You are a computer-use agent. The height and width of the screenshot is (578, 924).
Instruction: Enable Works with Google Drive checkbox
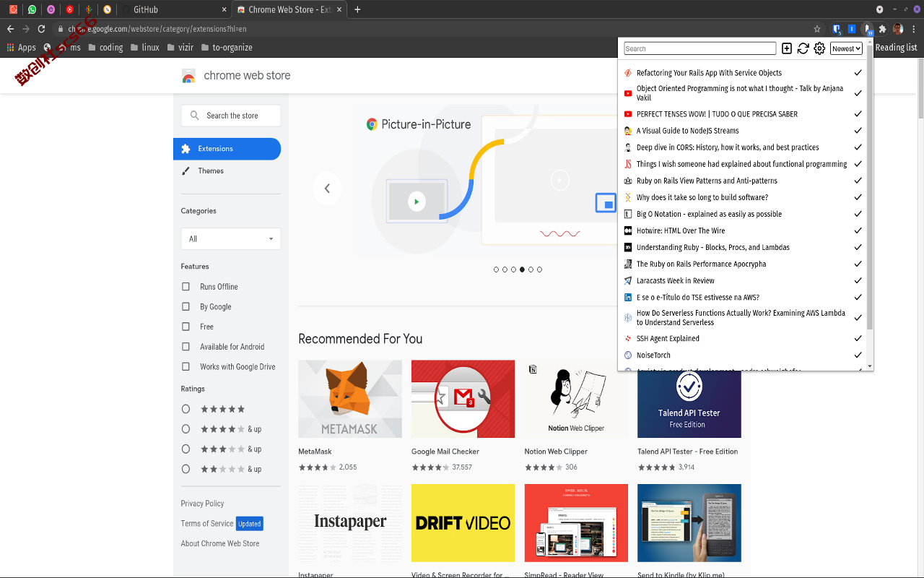point(186,366)
